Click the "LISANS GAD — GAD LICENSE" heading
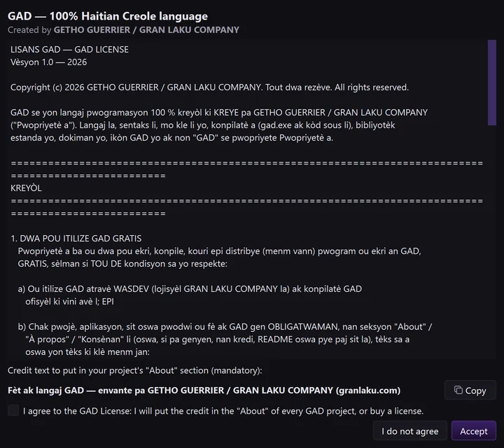This screenshot has width=504, height=448. pyautogui.click(x=69, y=50)
